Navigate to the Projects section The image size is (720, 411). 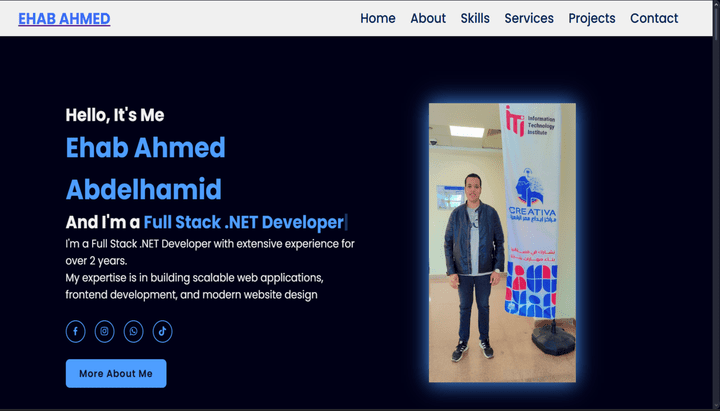[x=591, y=18]
